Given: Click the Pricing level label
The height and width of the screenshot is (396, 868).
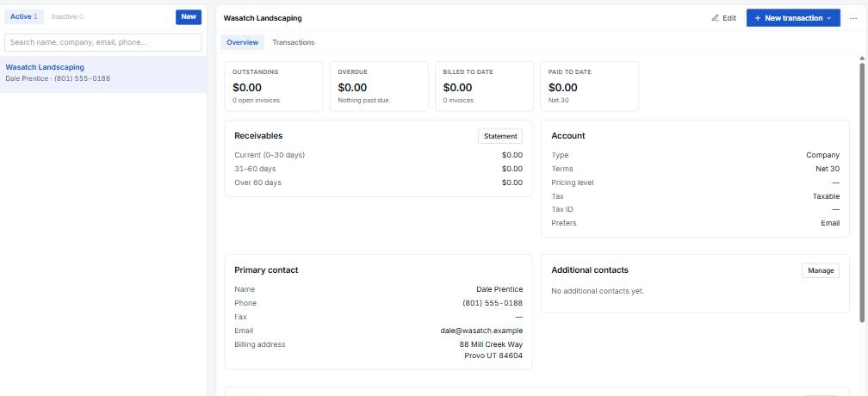Looking at the screenshot, I should tap(573, 183).
